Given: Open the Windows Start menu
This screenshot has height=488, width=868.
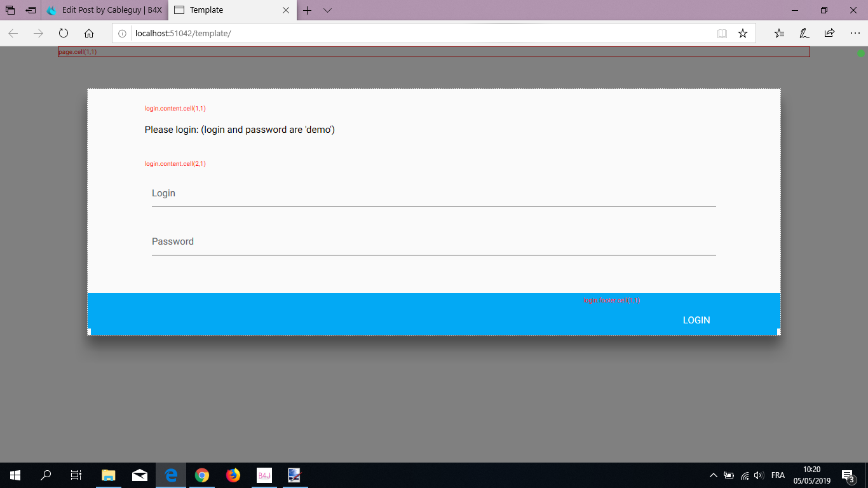Looking at the screenshot, I should (x=15, y=475).
